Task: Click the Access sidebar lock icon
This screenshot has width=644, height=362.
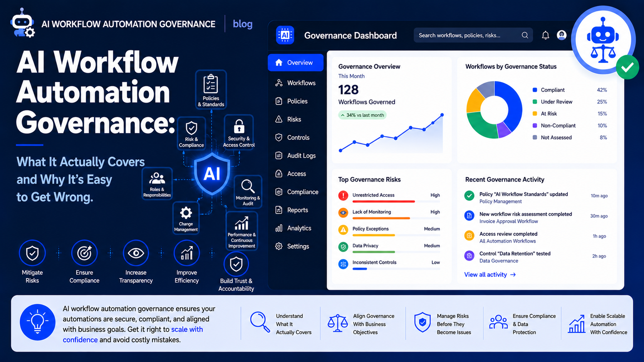Action: point(279,173)
